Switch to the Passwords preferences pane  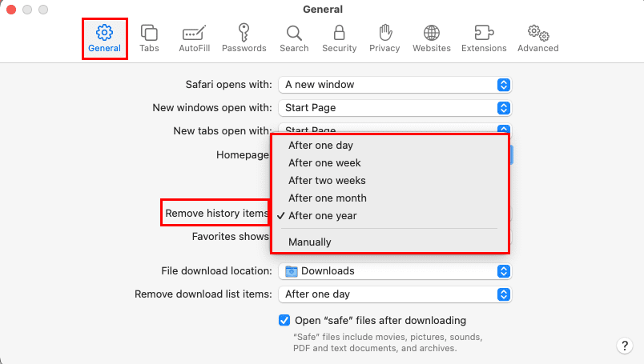point(244,38)
